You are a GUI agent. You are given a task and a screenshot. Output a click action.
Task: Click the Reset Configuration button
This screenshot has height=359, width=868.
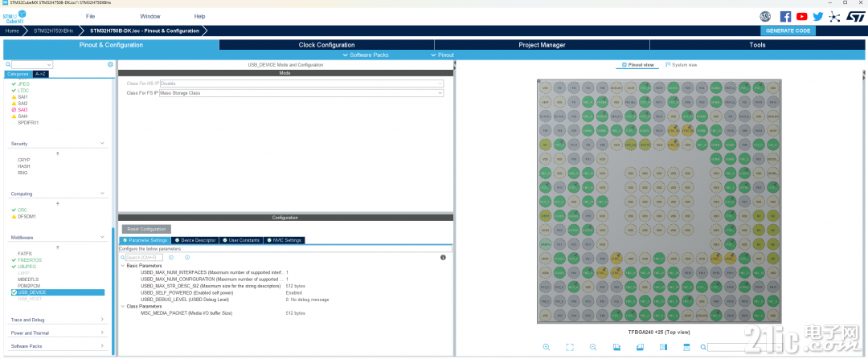click(147, 229)
